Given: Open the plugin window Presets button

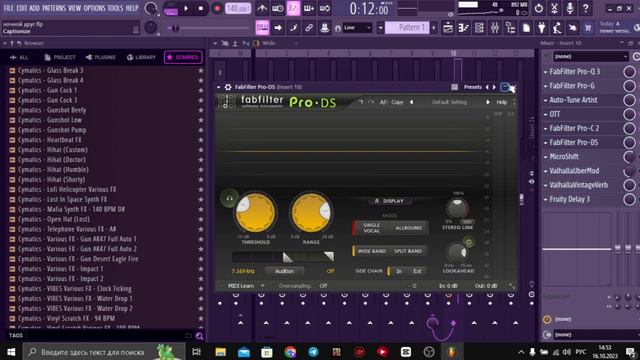Looking at the screenshot, I should click(473, 87).
